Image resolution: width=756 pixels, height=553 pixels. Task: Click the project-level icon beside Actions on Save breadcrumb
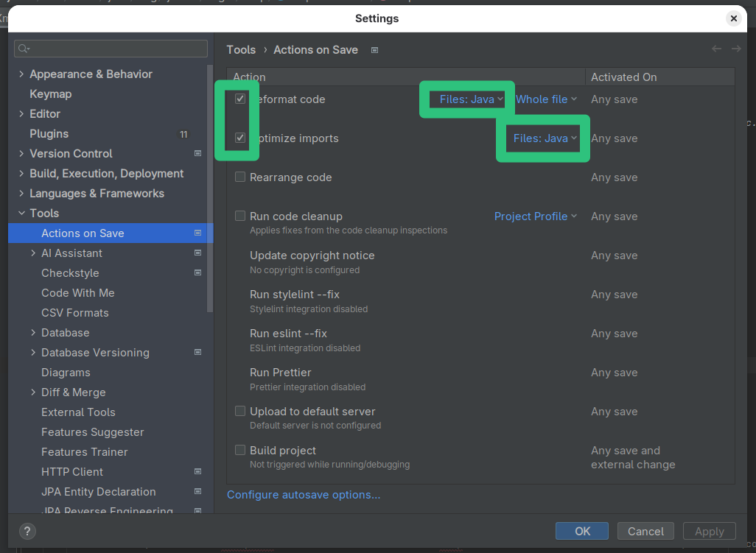pos(374,50)
